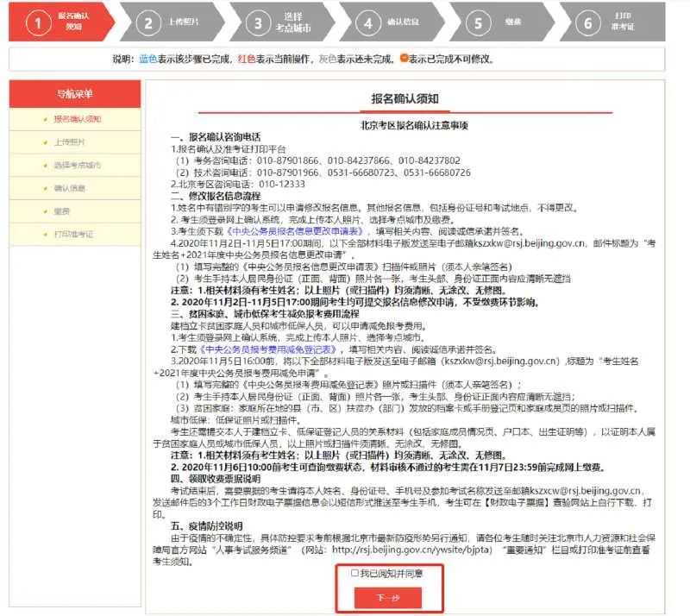Select 报名确认须知 in the navigation menu
The width and height of the screenshot is (690, 616).
77,118
